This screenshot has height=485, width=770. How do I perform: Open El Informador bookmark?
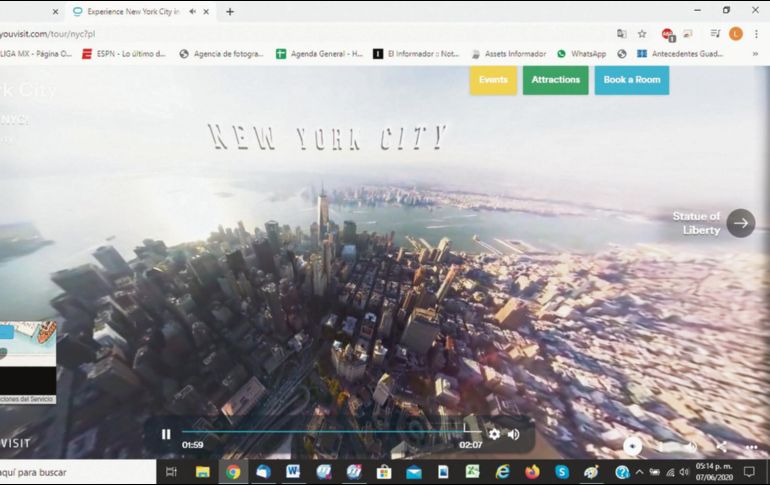tap(416, 54)
